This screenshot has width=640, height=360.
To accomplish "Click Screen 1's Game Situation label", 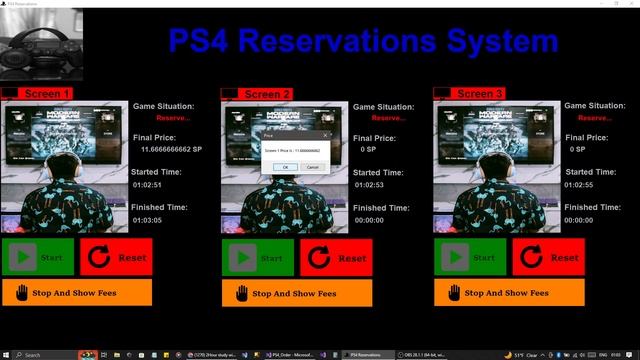I will tap(164, 106).
